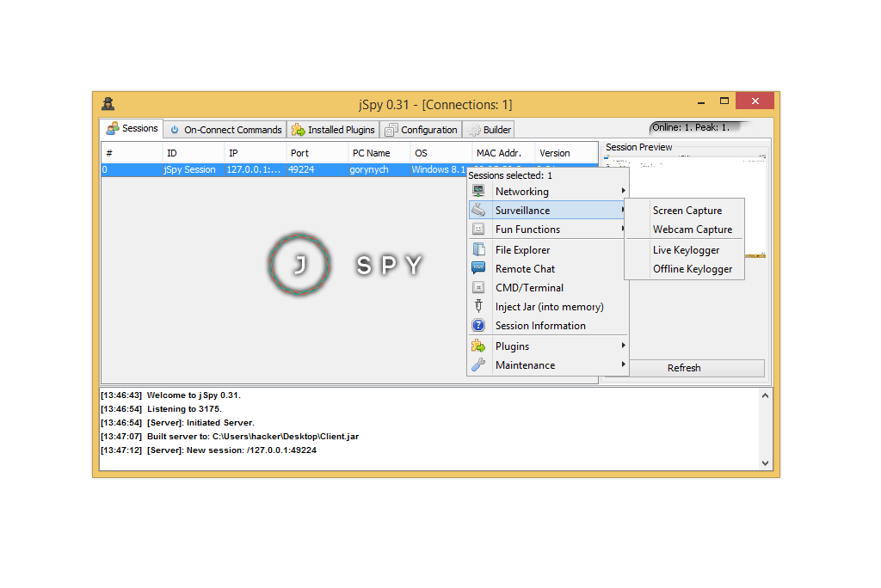The image size is (881, 588).
Task: Click the "Online: 1. Peak: 1." status label
Action: [x=691, y=127]
